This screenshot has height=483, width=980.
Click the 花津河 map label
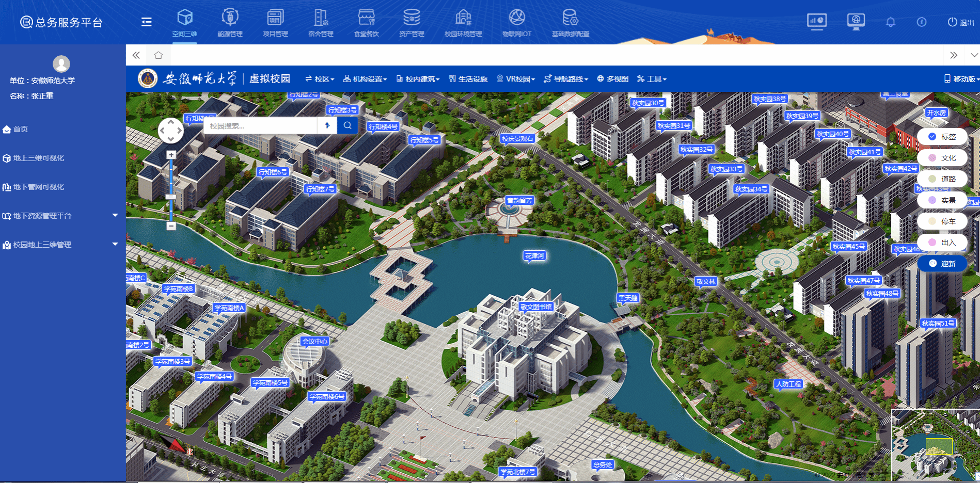pyautogui.click(x=534, y=256)
